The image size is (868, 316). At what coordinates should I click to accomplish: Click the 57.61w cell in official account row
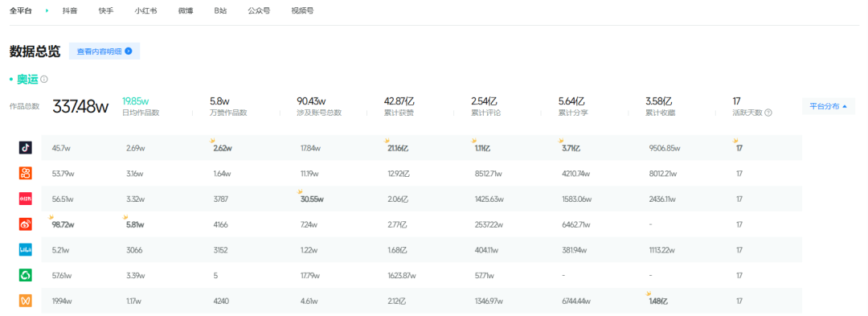click(62, 276)
